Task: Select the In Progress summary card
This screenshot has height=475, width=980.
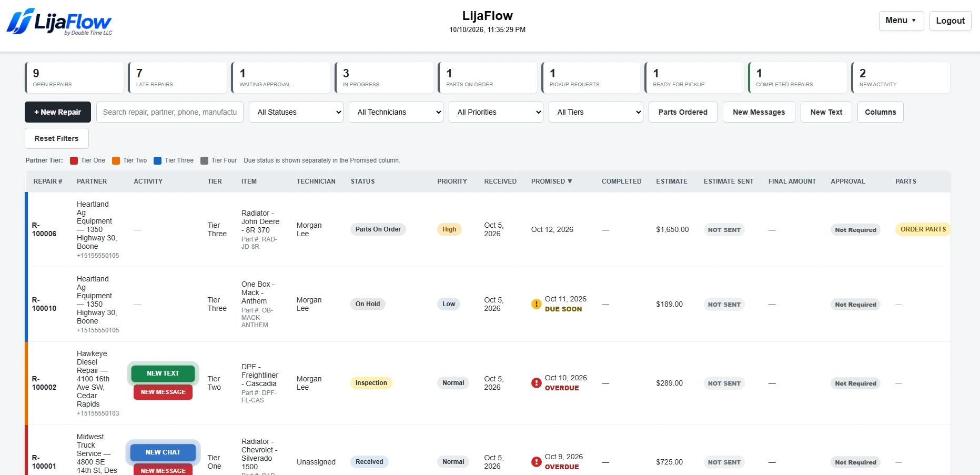Action: [385, 78]
